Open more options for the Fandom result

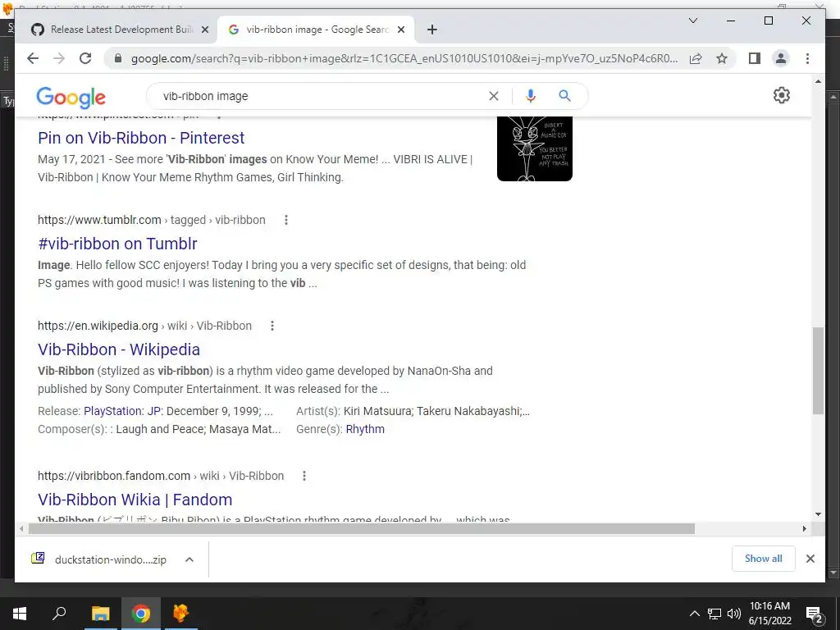tap(304, 476)
